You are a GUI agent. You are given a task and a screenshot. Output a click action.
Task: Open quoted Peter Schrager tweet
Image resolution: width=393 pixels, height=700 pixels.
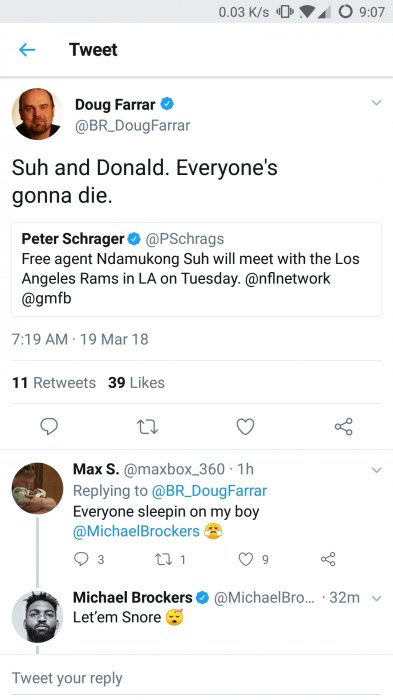pos(196,269)
